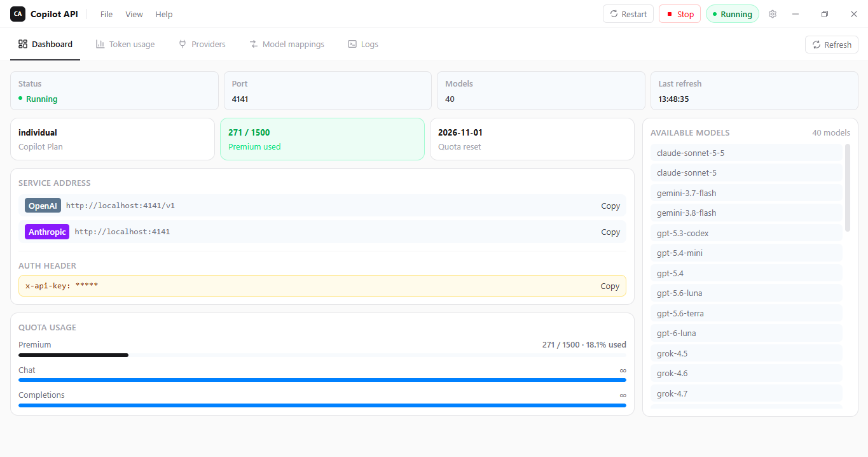Select gpt-5.6-terra in the models list
This screenshot has height=457, width=868.
coord(747,313)
